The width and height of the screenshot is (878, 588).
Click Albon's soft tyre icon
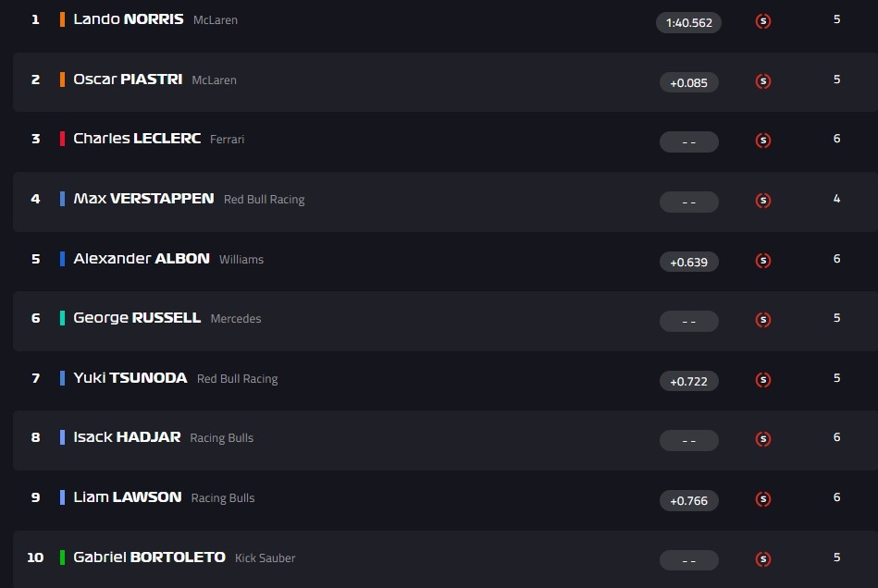click(x=763, y=261)
